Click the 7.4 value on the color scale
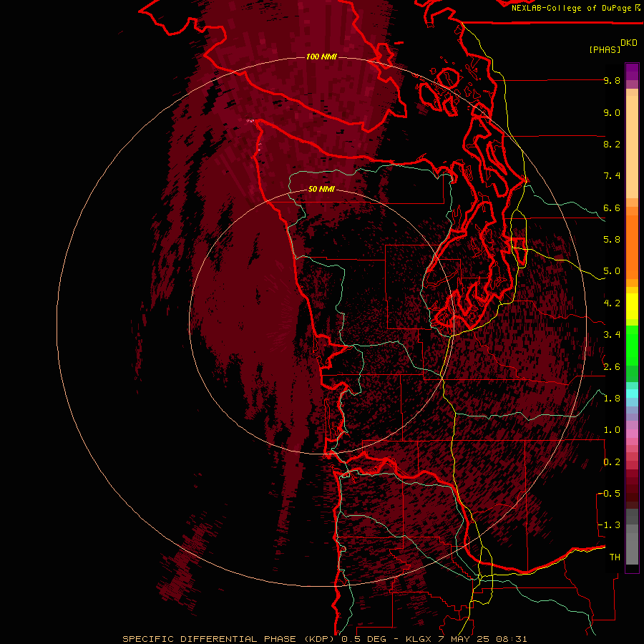This screenshot has height=644, width=644. (612, 176)
